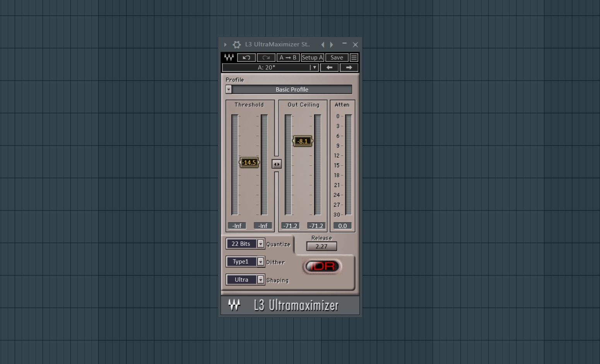
Task: Click the Redo arrow button
Action: pyautogui.click(x=266, y=58)
